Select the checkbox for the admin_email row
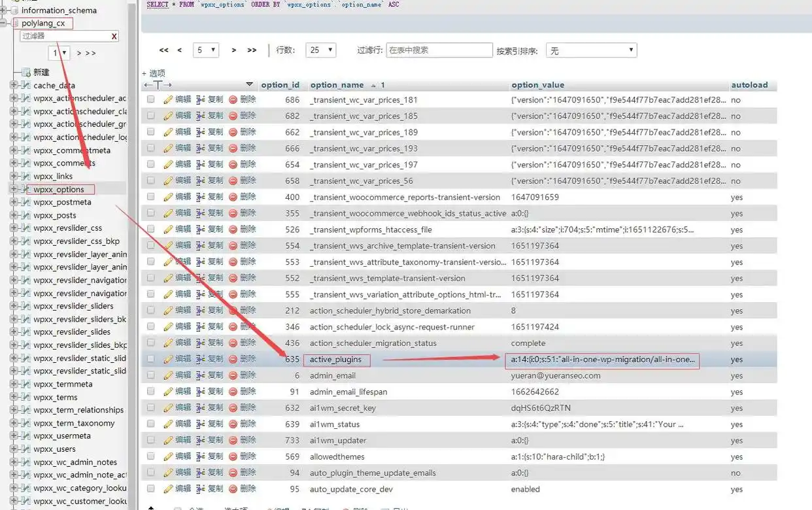This screenshot has width=812, height=510. 151,375
